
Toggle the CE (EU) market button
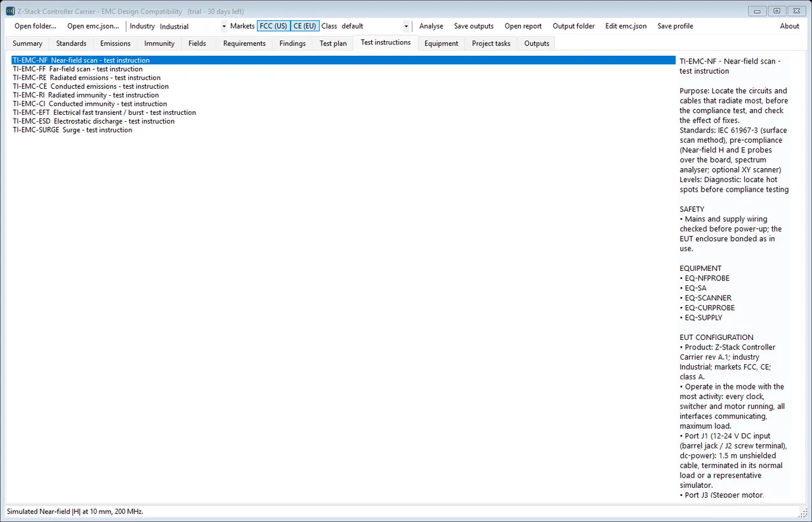[x=305, y=26]
